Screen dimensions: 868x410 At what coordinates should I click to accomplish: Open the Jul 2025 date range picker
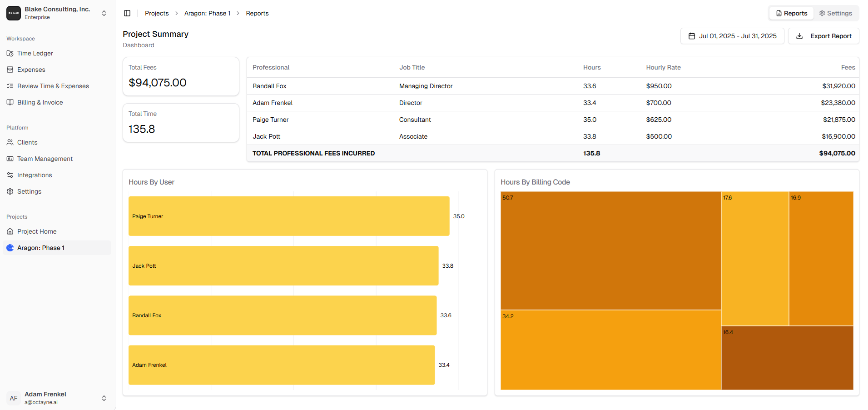[732, 36]
